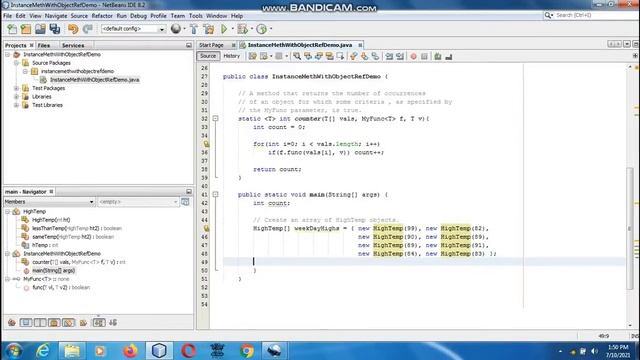Click the Comment icon in editor toolbar
This screenshot has width=640, height=360.
point(438,56)
